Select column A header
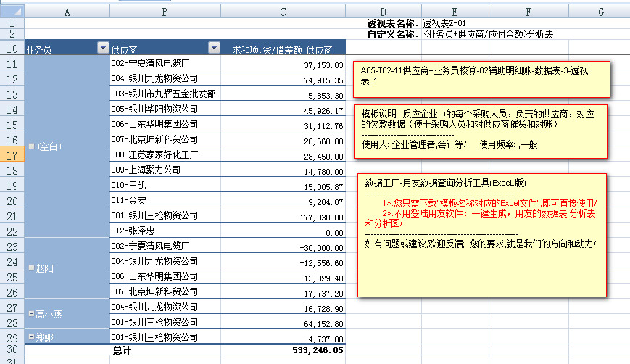This screenshot has height=364, width=630. [x=67, y=12]
